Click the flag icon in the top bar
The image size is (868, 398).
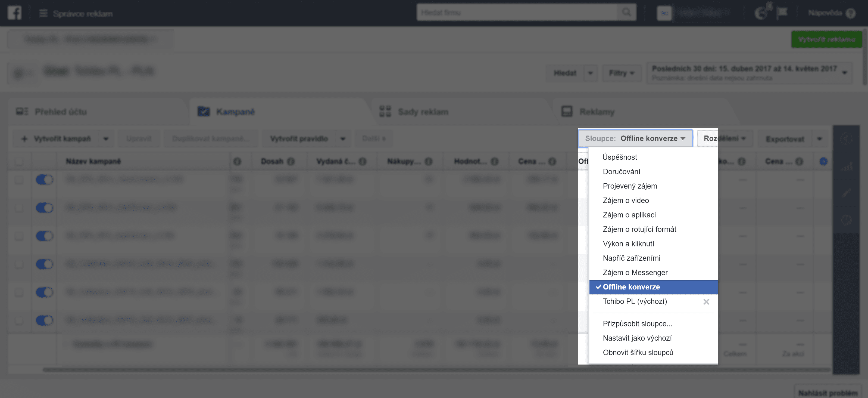point(782,12)
